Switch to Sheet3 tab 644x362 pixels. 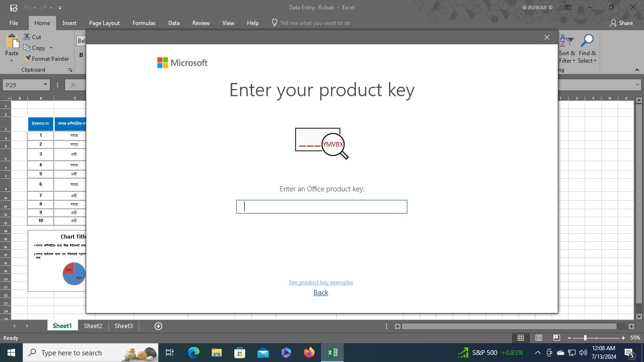[124, 326]
